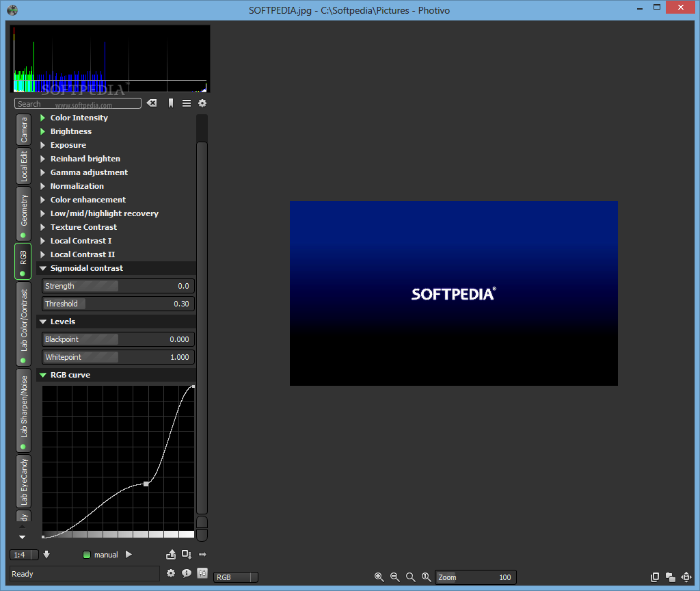The image size is (700, 591).
Task: Click the Blackpoint slider
Action: [118, 339]
